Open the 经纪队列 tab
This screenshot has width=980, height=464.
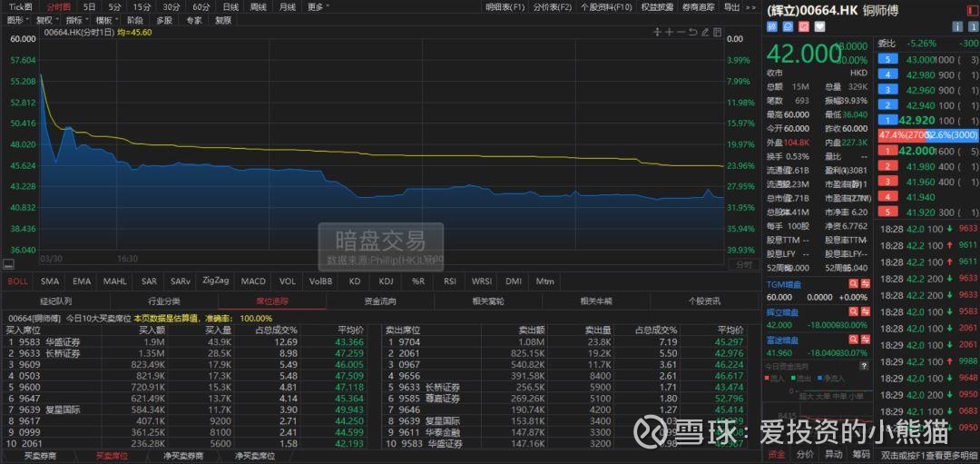[x=55, y=301]
